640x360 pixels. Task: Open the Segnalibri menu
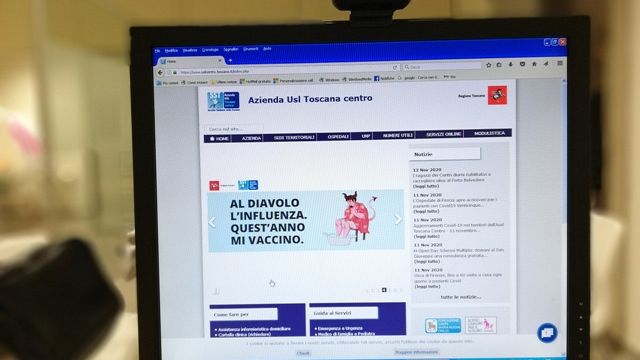pos(231,49)
